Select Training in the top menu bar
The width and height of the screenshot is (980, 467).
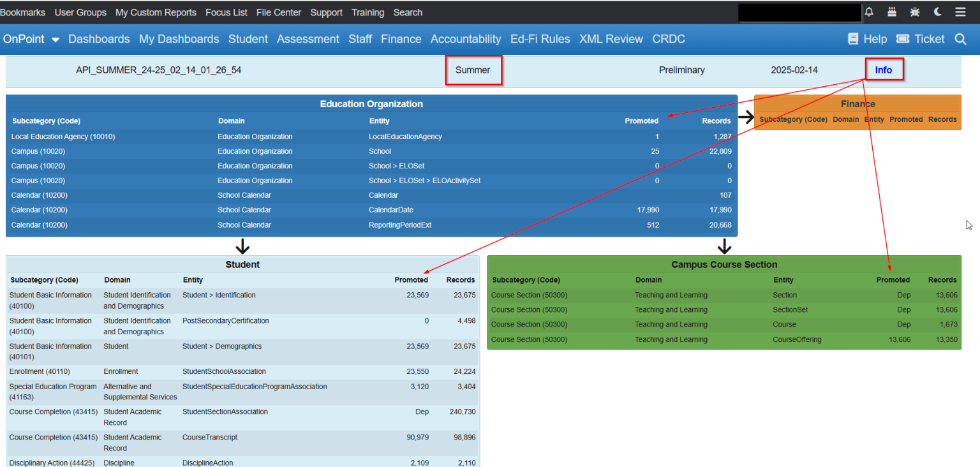tap(367, 12)
